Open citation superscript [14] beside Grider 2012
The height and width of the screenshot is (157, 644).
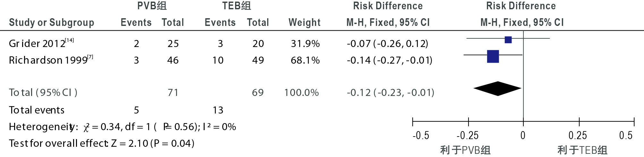click(69, 40)
